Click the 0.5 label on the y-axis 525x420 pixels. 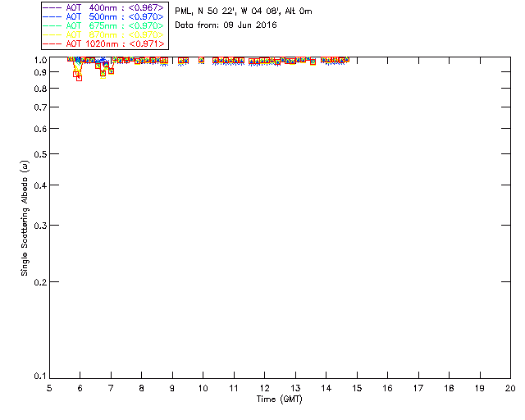coord(40,154)
